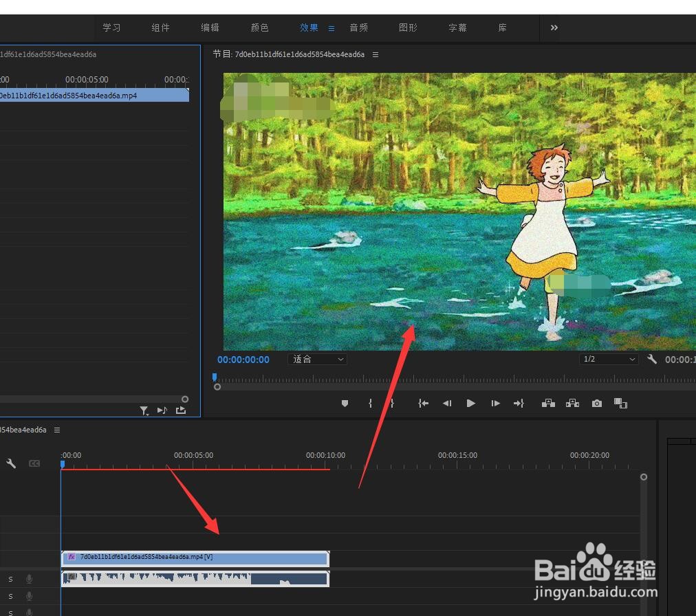Solo the audio track with the waveform
The image size is (696, 616).
tap(10, 579)
